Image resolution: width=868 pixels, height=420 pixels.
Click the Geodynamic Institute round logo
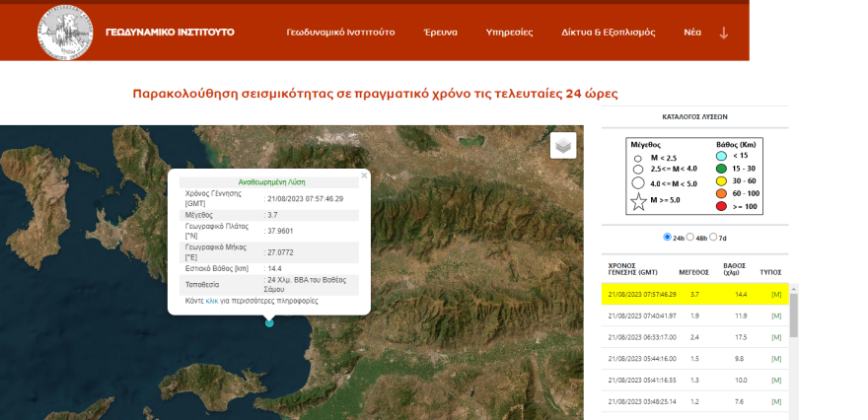click(x=65, y=33)
